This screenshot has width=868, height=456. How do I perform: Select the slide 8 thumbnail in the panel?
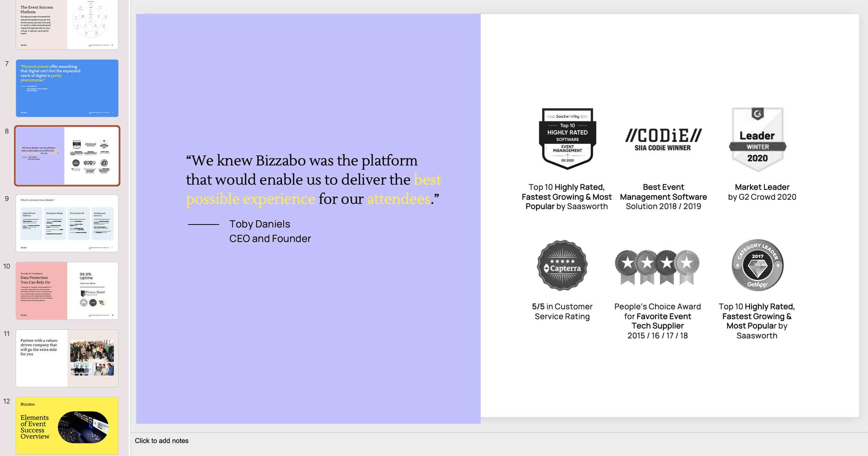click(x=67, y=156)
